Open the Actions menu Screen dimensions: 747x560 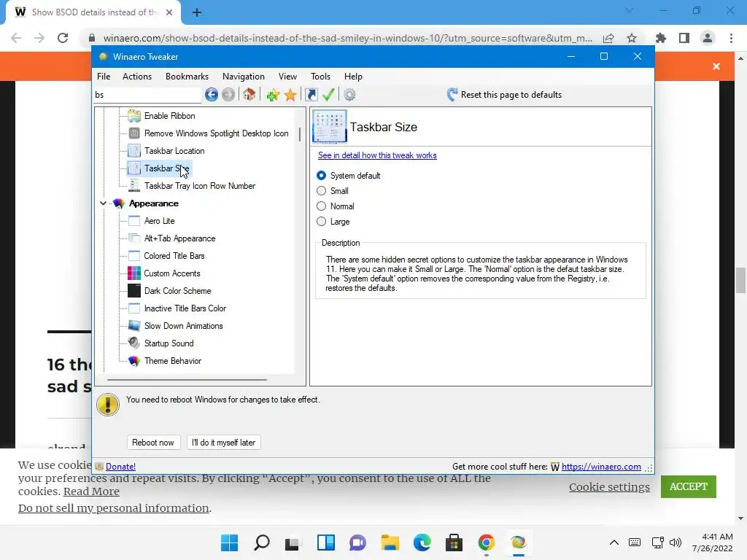pos(137,76)
